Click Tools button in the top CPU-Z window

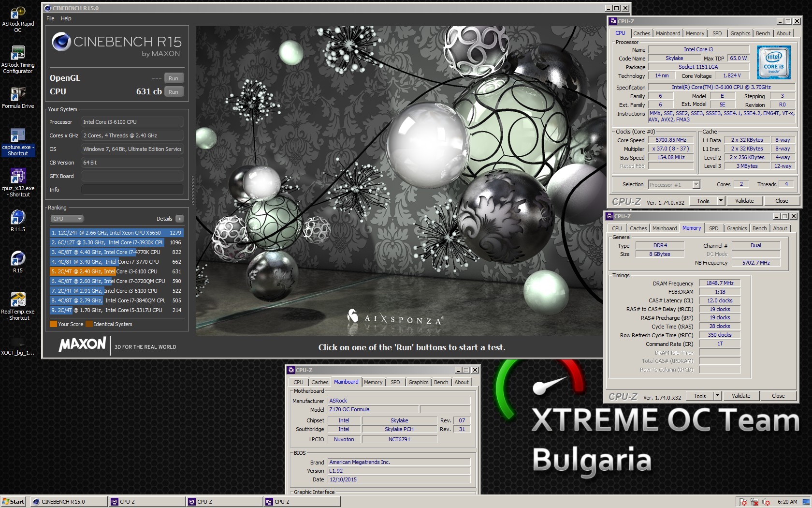click(x=703, y=201)
